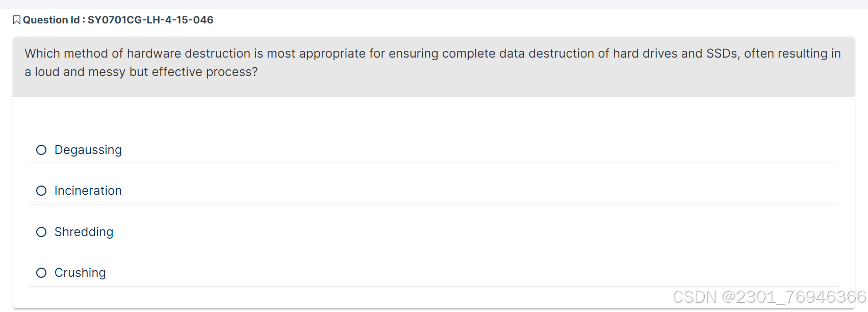Click the "Degaussing" answer label text
The image size is (868, 312).
pyautogui.click(x=88, y=150)
